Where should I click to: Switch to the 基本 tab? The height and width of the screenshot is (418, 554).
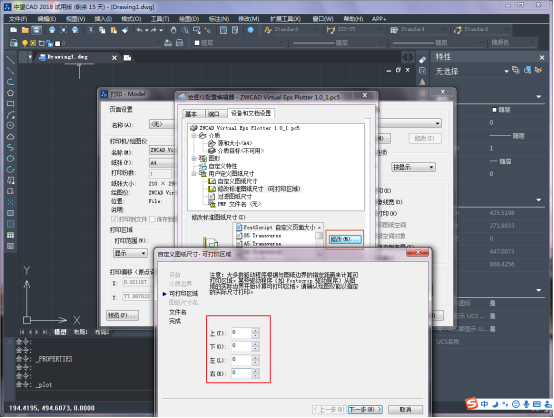191,114
